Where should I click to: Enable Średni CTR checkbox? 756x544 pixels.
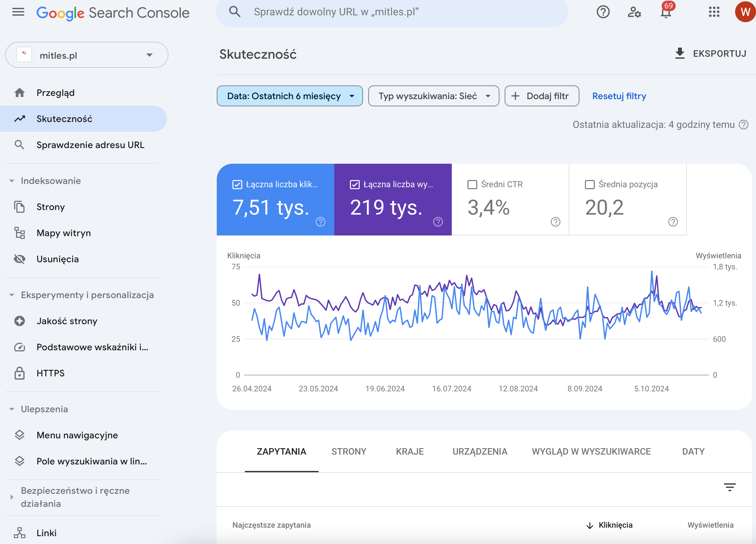point(472,184)
